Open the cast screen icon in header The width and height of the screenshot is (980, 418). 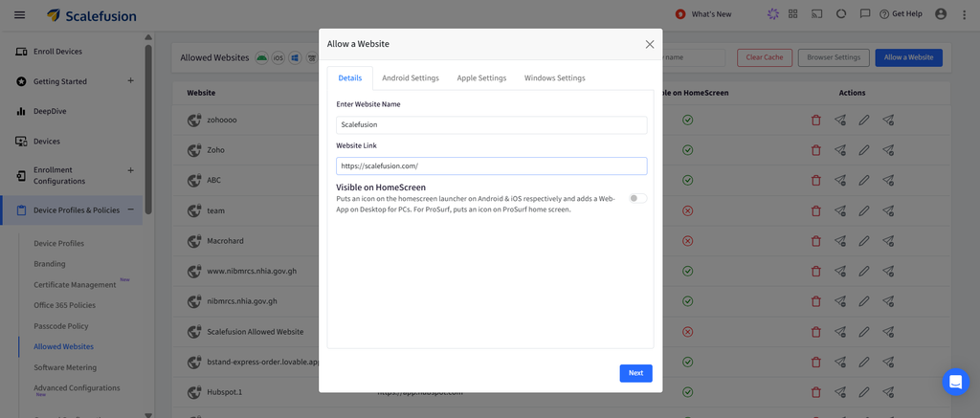pos(817,13)
